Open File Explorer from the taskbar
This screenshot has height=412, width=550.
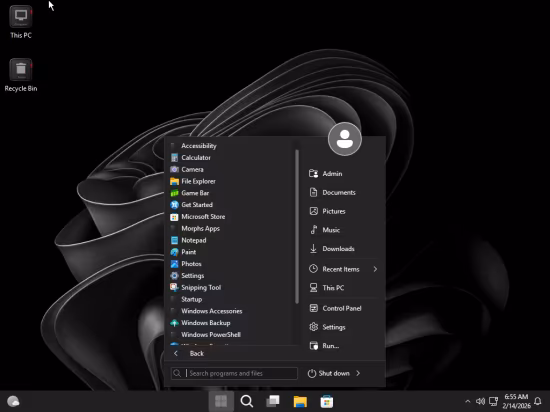tap(300, 401)
